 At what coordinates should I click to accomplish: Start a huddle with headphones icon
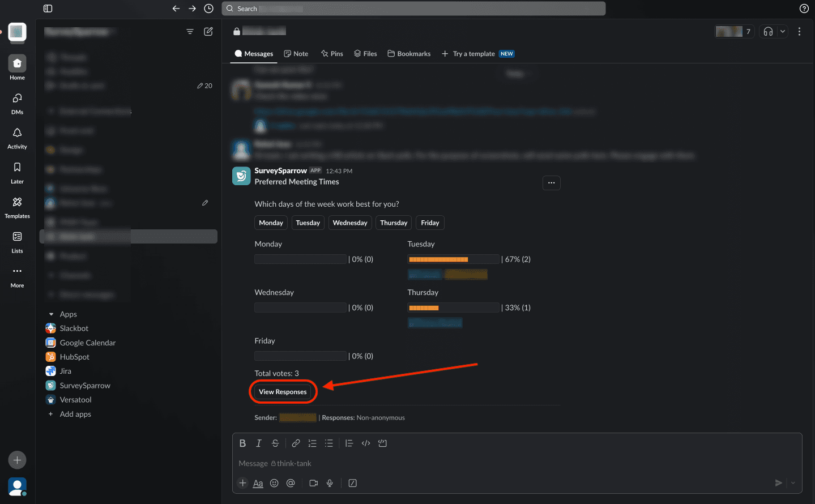(x=768, y=32)
